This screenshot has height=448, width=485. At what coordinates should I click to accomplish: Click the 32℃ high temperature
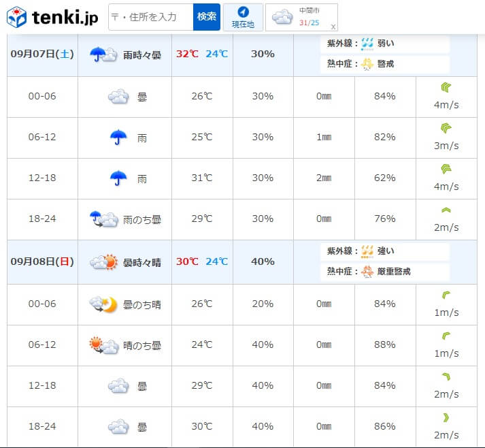(187, 54)
